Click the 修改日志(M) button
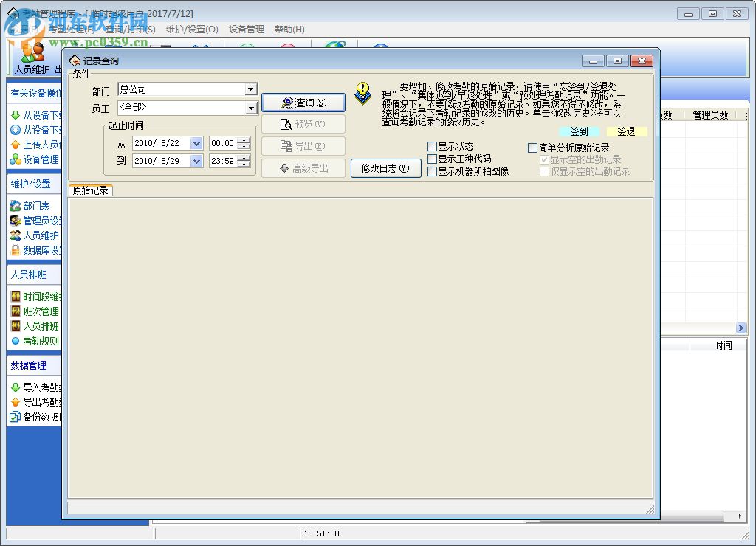This screenshot has height=546, width=756. point(385,168)
